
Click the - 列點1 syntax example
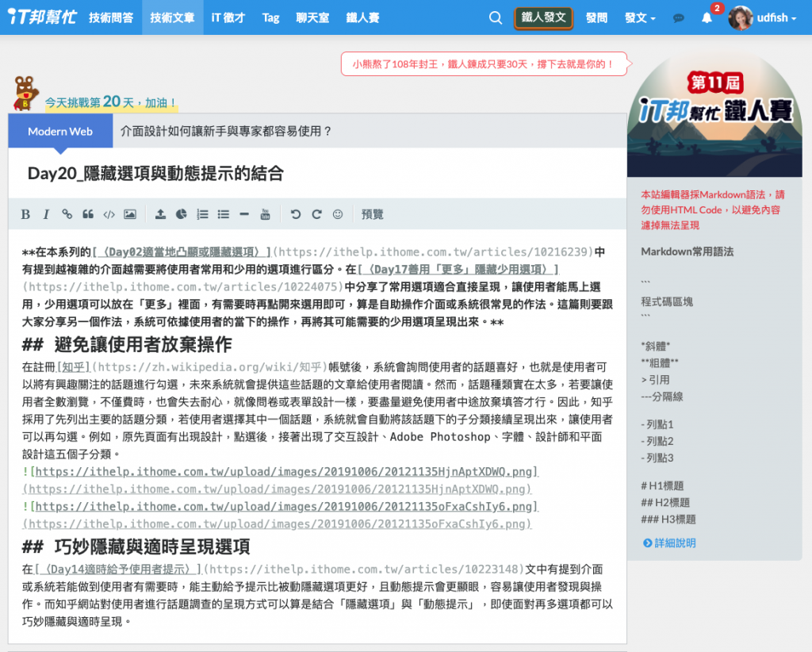657,424
